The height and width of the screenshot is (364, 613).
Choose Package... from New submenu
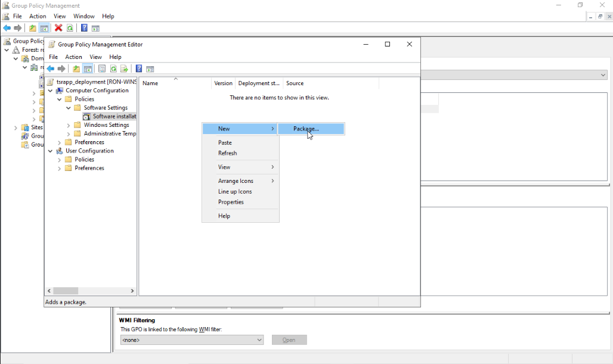(x=306, y=129)
